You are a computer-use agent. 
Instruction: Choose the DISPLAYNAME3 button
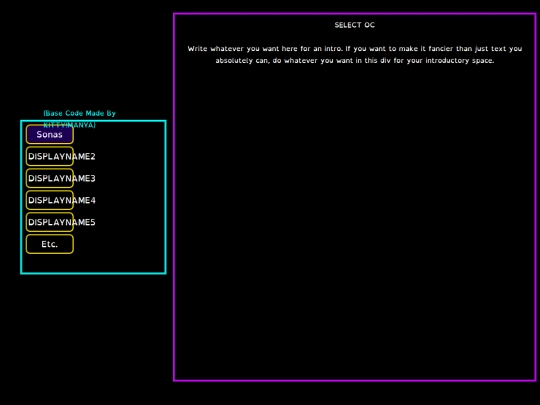[x=50, y=178]
